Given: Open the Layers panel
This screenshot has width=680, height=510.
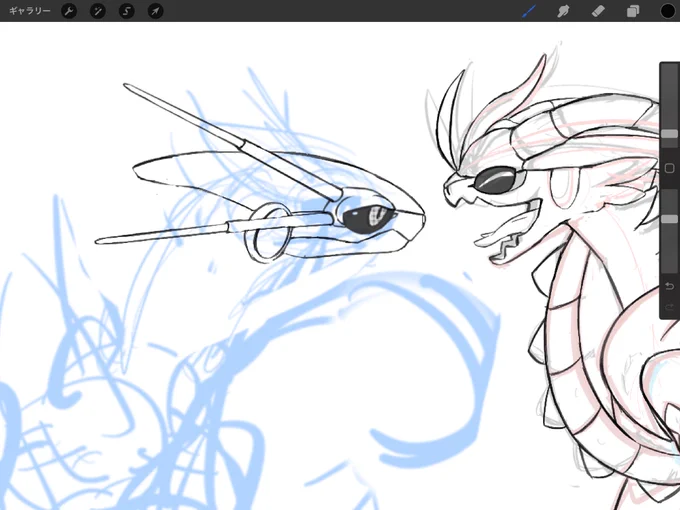Looking at the screenshot, I should pos(633,11).
